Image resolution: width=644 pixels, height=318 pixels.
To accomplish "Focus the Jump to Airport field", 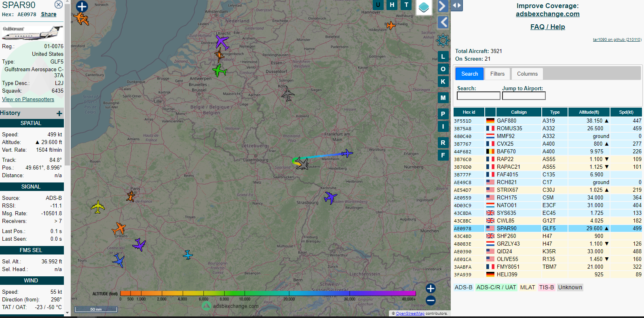I will click(524, 96).
